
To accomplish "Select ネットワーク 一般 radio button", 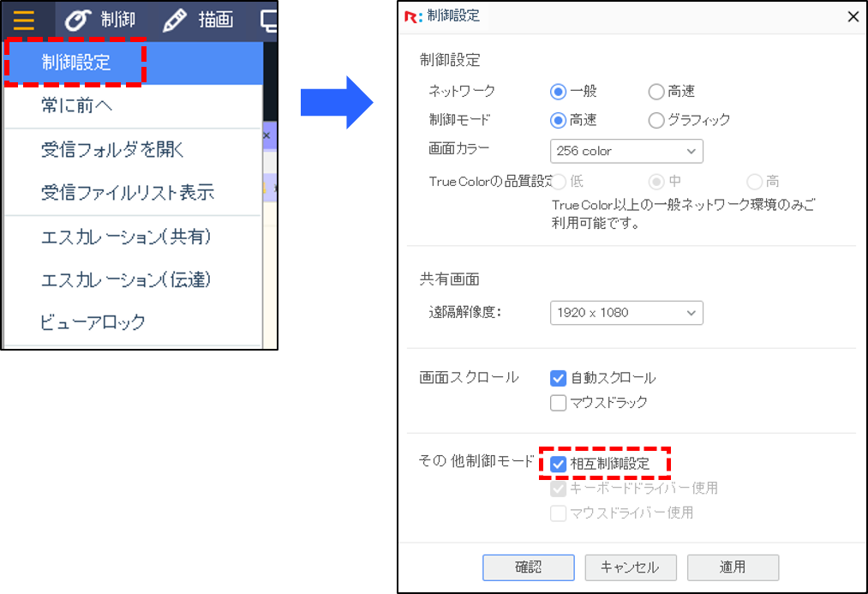I will coord(558,92).
